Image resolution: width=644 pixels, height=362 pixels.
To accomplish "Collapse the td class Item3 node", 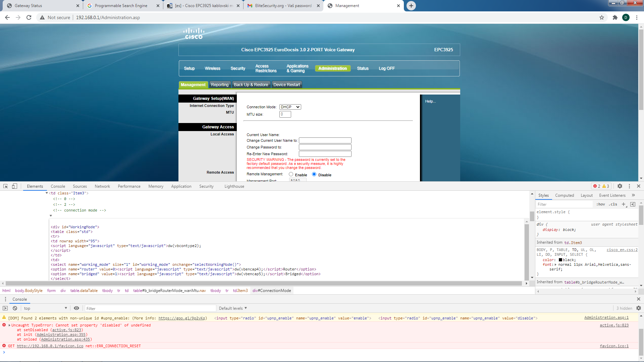I will (x=47, y=193).
